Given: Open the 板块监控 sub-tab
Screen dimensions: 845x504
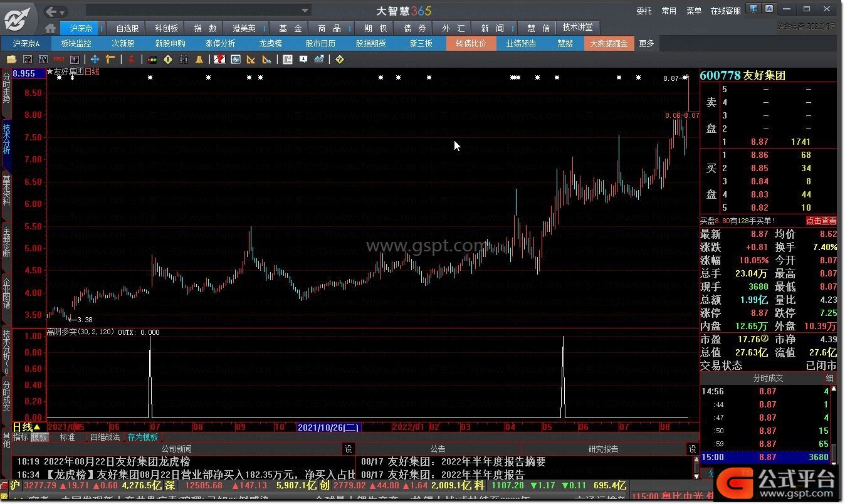Looking at the screenshot, I should [76, 43].
